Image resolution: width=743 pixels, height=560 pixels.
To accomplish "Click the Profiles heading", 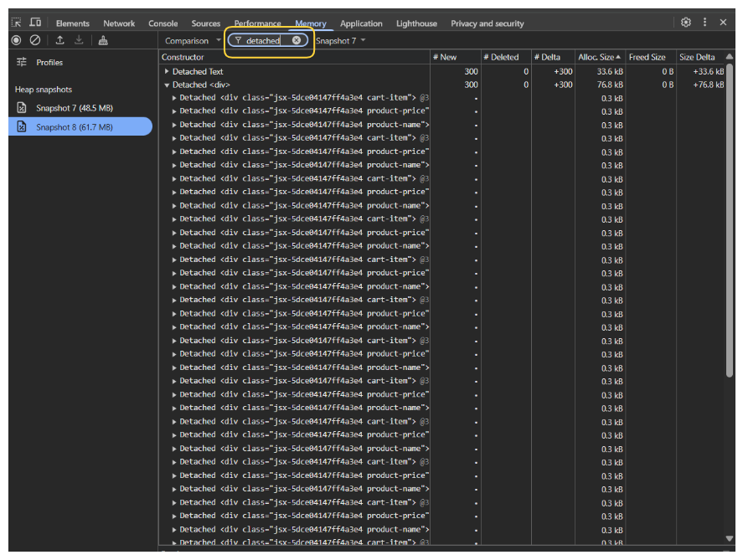I will click(x=49, y=62).
